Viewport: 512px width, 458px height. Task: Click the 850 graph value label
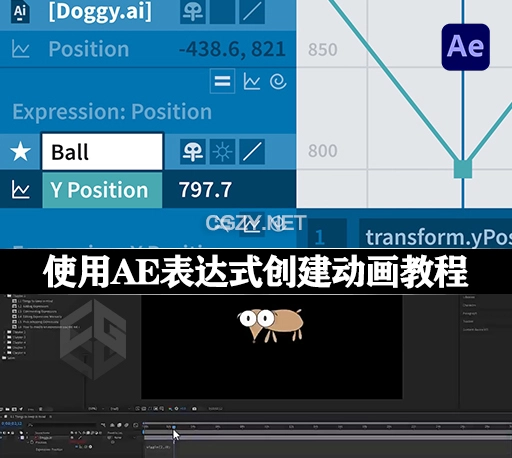(323, 50)
